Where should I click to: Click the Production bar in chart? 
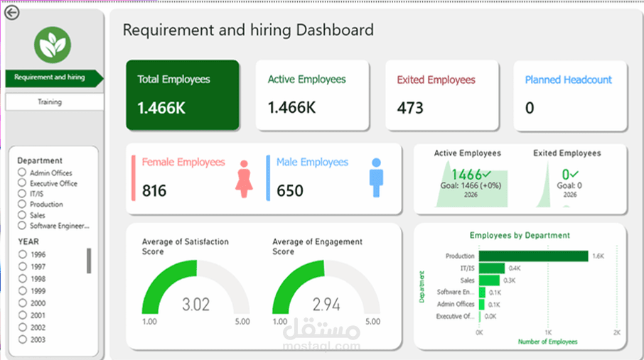pyautogui.click(x=534, y=256)
